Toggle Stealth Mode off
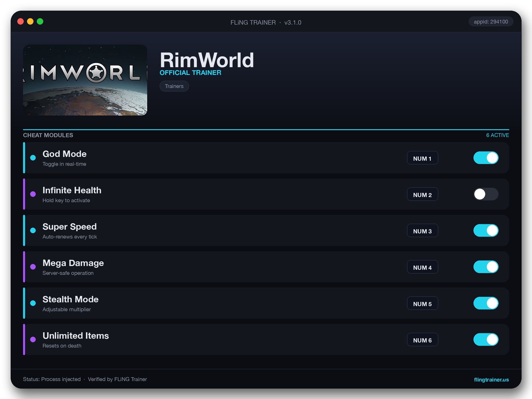The height and width of the screenshot is (399, 532). 486,303
